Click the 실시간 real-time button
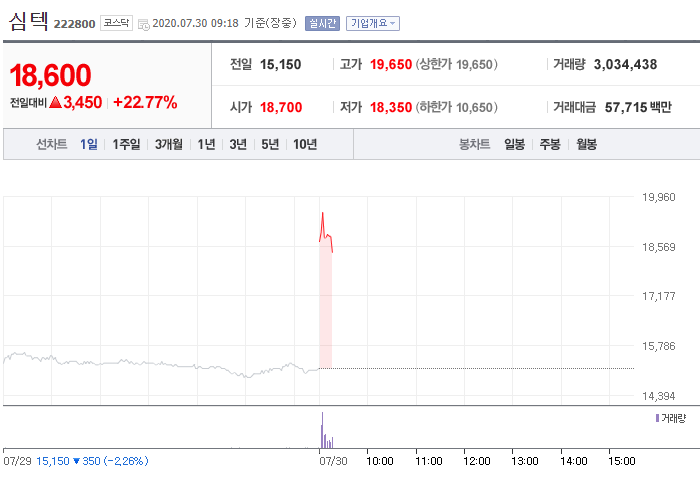Viewport: 700px width, 486px height. pos(322,23)
